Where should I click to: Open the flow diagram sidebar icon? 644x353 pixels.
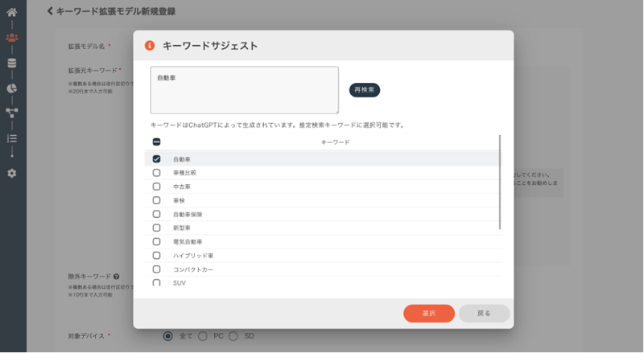tap(12, 113)
